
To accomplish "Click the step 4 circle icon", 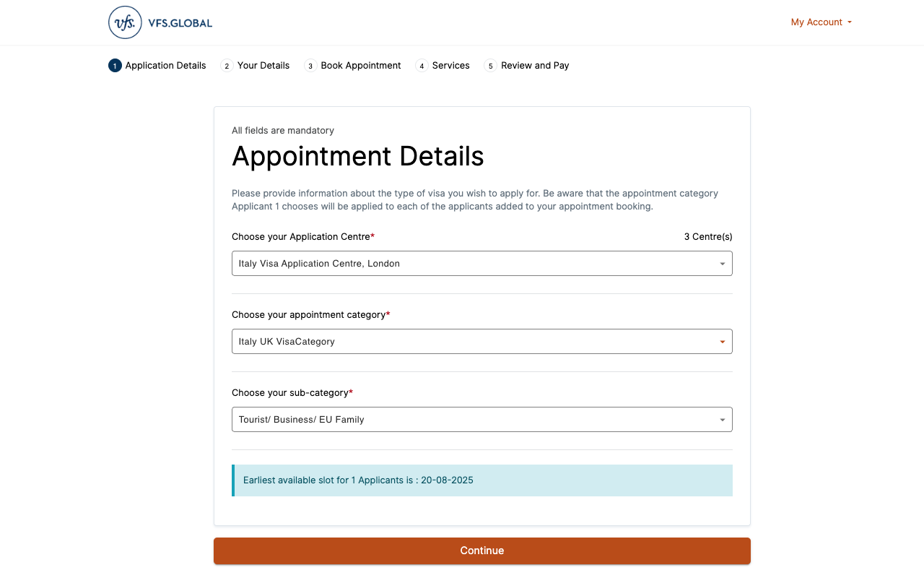I will point(422,65).
